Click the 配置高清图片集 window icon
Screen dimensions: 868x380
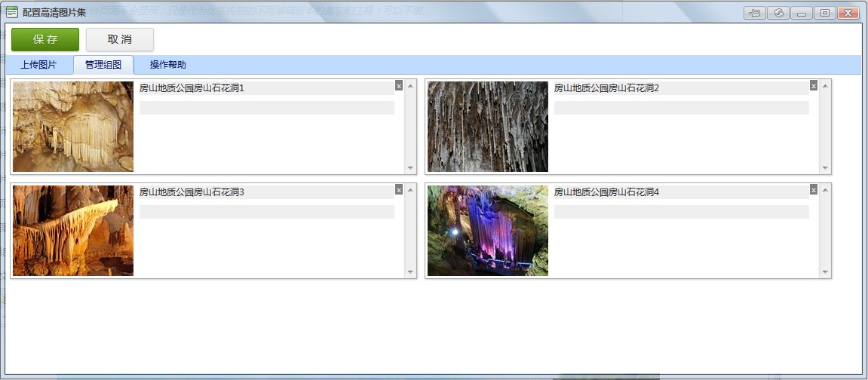point(11,12)
